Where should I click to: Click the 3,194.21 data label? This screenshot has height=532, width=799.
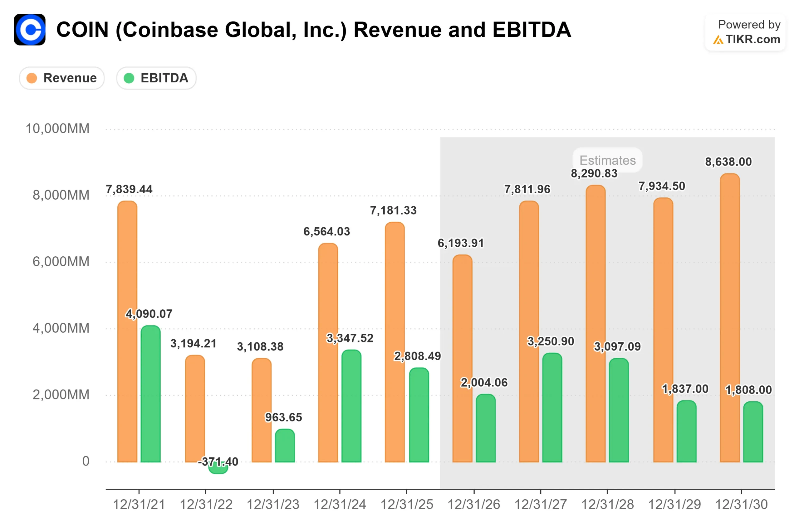coord(193,343)
